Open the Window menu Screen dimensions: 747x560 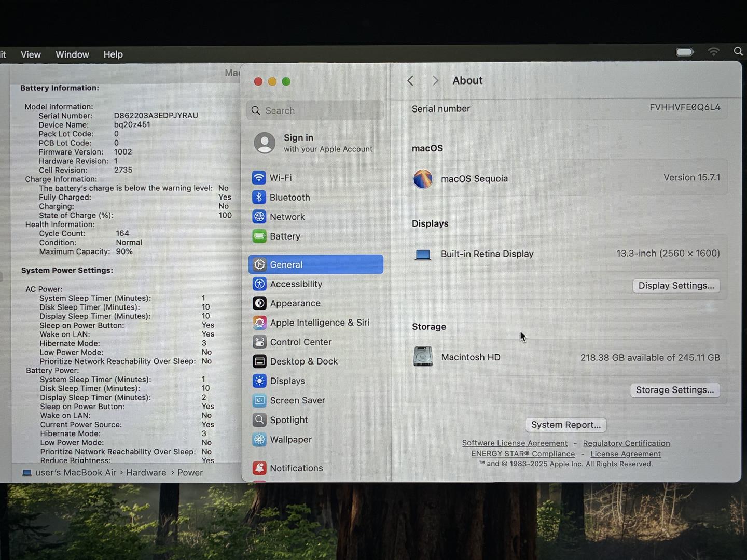(72, 54)
